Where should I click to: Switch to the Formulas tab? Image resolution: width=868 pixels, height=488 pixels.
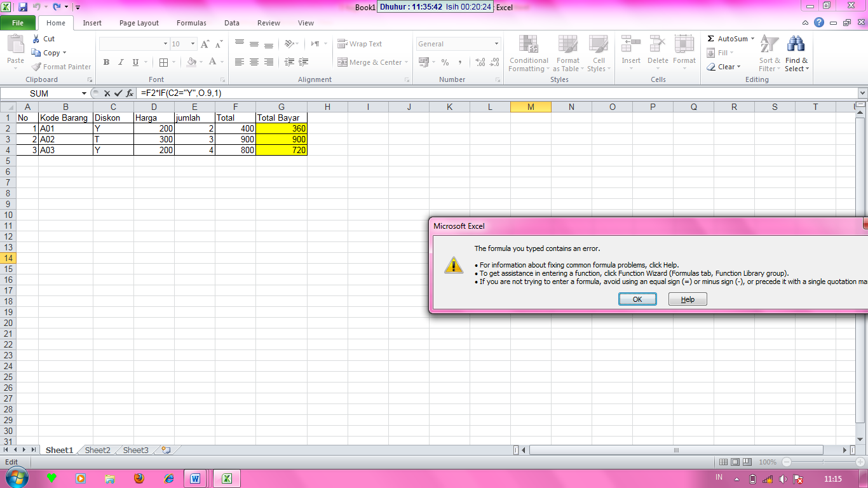click(191, 23)
